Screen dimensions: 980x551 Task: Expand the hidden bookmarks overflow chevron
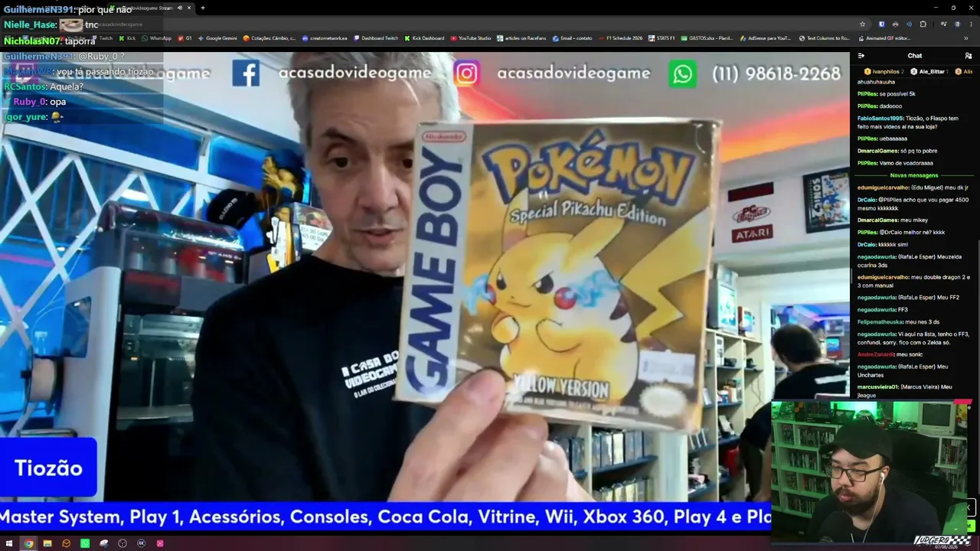click(966, 38)
